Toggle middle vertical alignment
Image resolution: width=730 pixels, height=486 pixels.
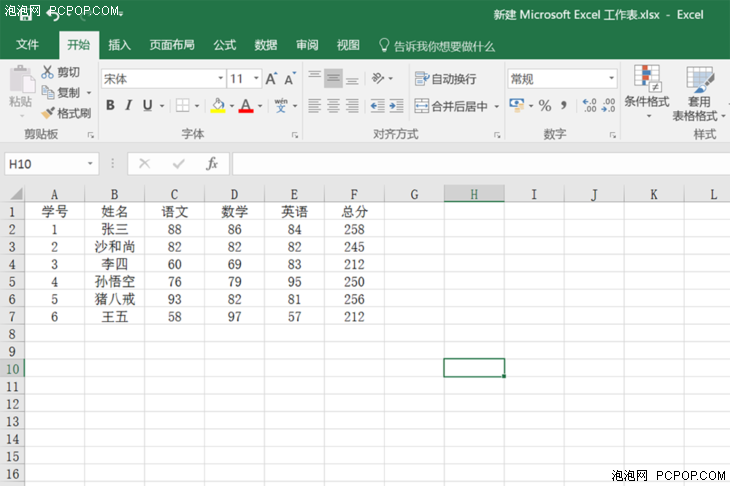333,78
